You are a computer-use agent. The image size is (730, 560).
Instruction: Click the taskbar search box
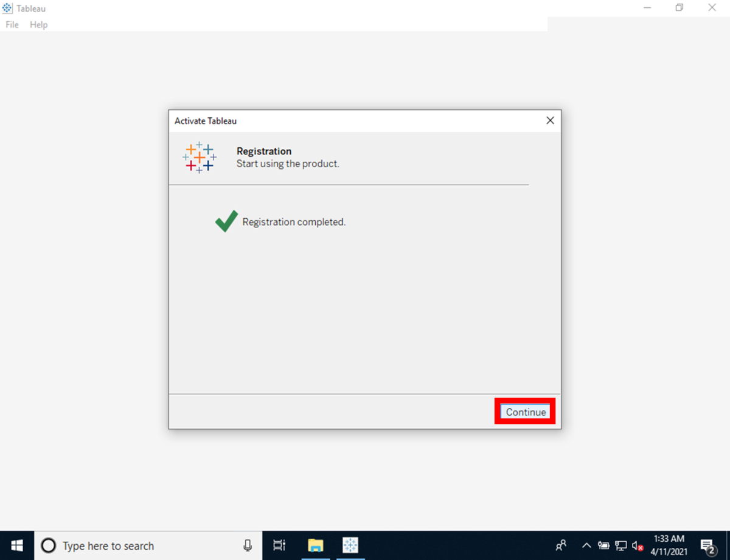coord(148,545)
